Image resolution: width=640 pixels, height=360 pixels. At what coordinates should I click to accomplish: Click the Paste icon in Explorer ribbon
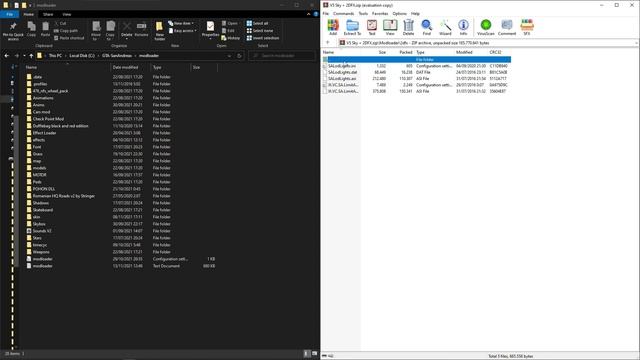point(45,29)
